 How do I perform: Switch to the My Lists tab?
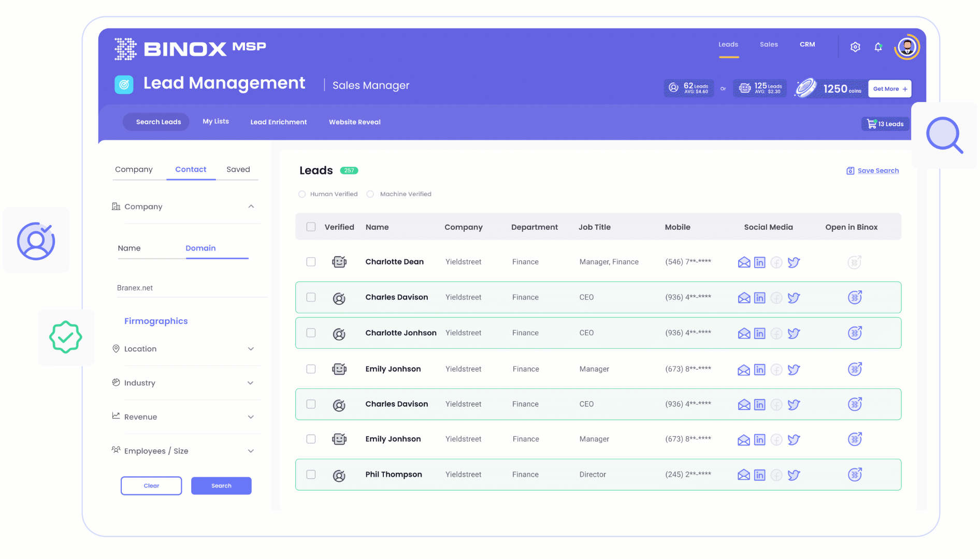coord(215,121)
